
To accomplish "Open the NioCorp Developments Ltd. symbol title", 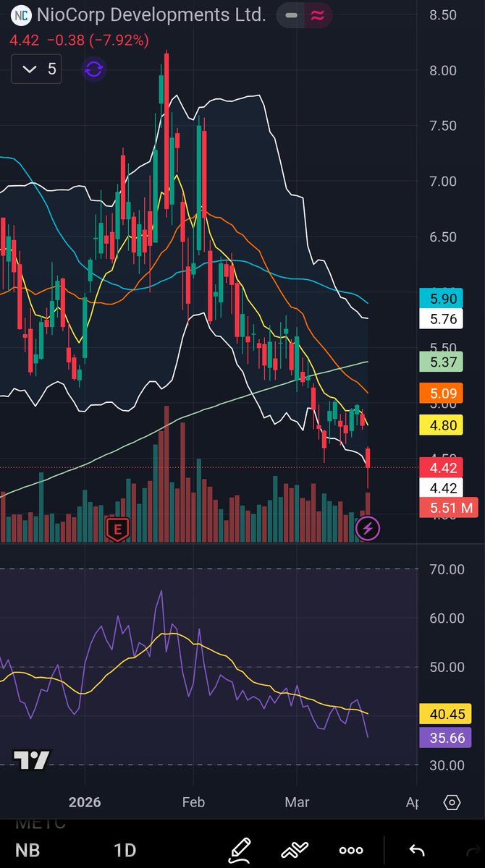I will tap(151, 14).
